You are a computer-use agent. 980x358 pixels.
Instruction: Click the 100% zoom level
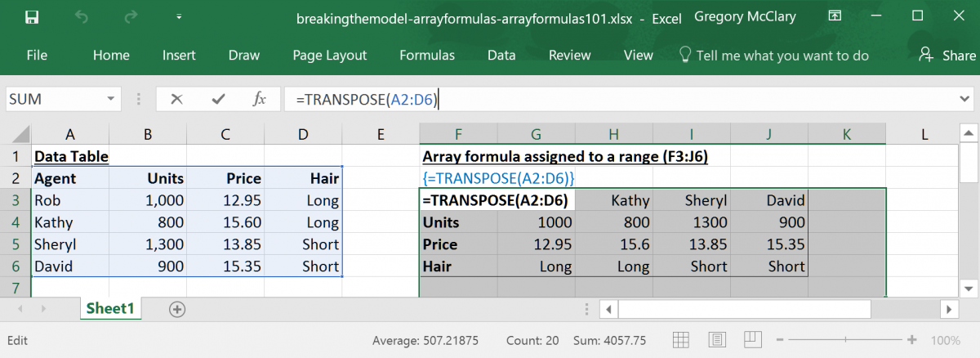(945, 340)
